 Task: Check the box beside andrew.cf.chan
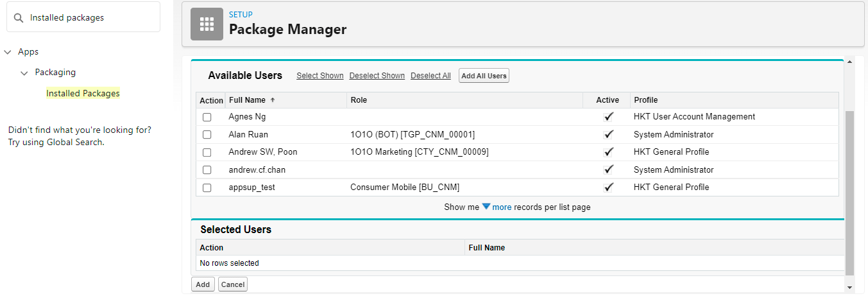click(x=207, y=170)
